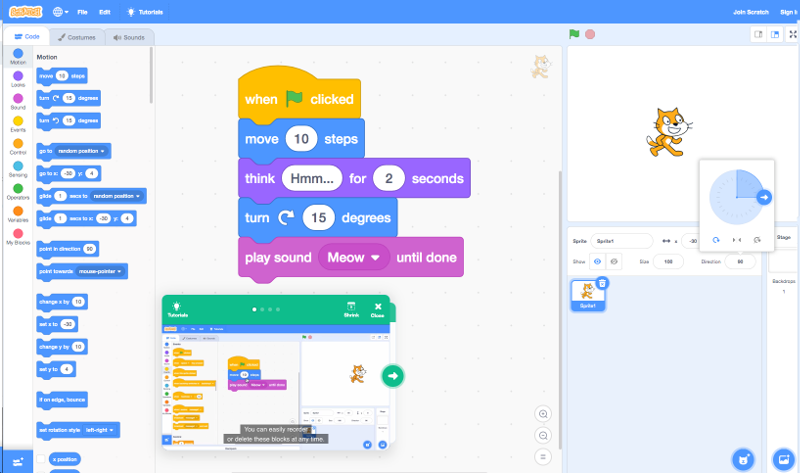Click the 'Hmm...' think text input
Screen dimensions: 800x473
[312, 179]
